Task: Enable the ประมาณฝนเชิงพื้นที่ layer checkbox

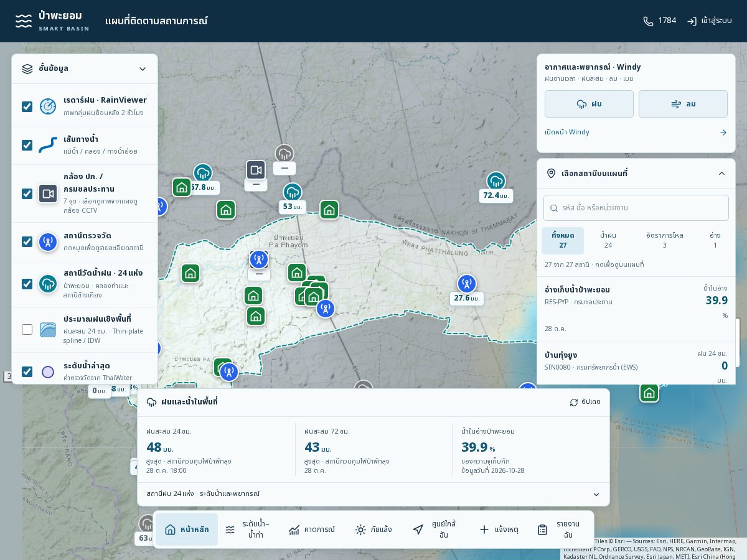Action: 27,329
